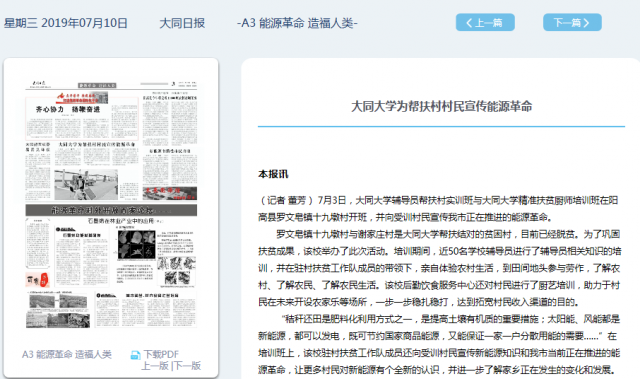Viewport: 640px width, 379px height.
Task: Open previous page via 上一版 link
Action: pos(155,366)
